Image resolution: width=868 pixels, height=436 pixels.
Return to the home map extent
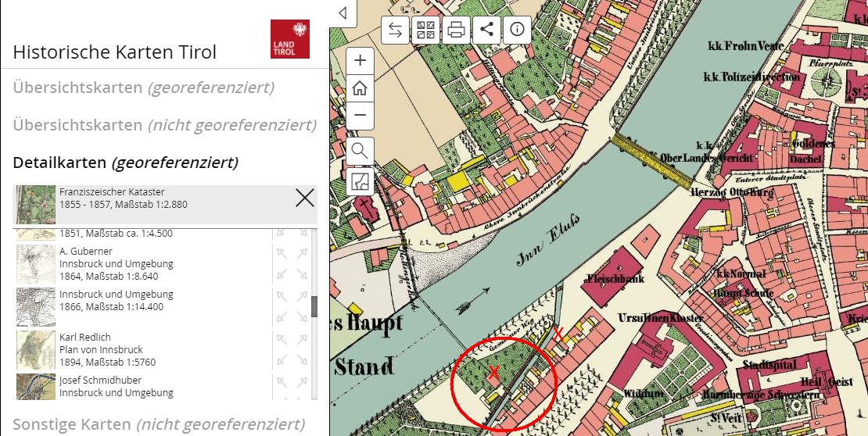click(x=360, y=88)
